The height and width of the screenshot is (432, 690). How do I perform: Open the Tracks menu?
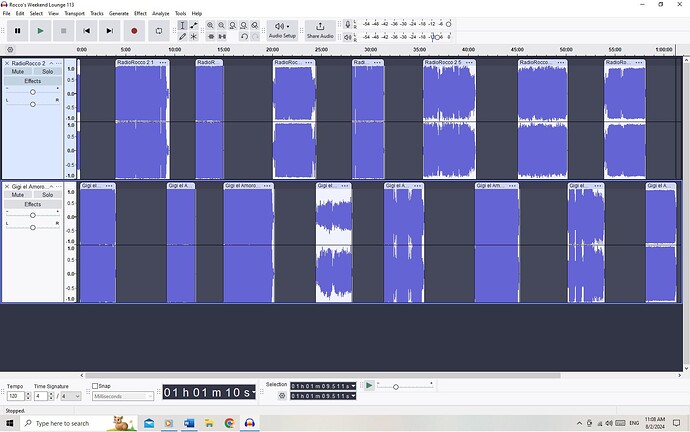pos(97,14)
